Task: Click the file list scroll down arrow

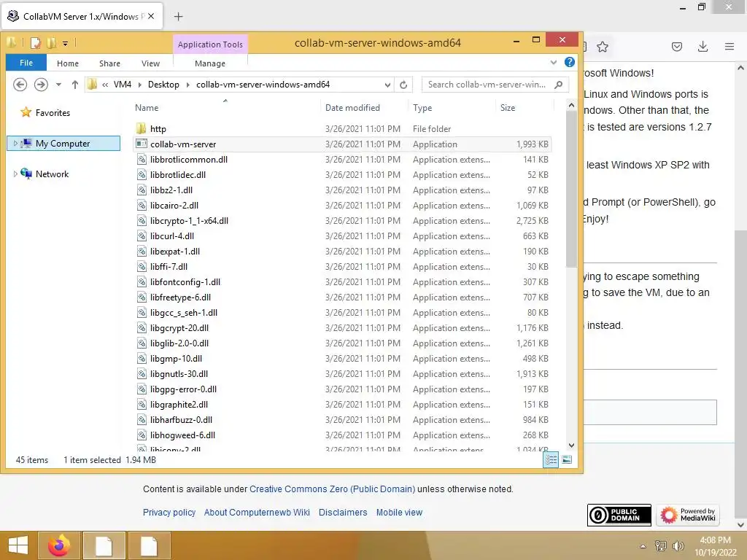Action: 571,446
